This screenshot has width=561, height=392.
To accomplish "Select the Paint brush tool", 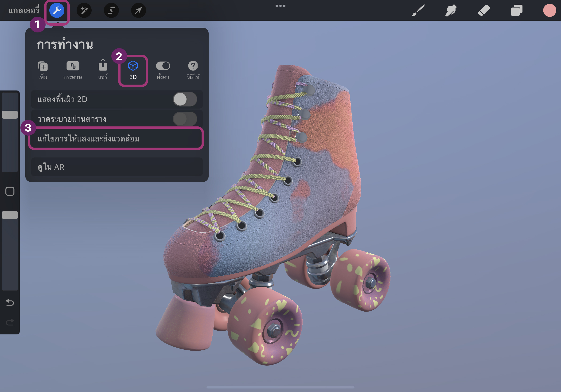I will (x=418, y=11).
